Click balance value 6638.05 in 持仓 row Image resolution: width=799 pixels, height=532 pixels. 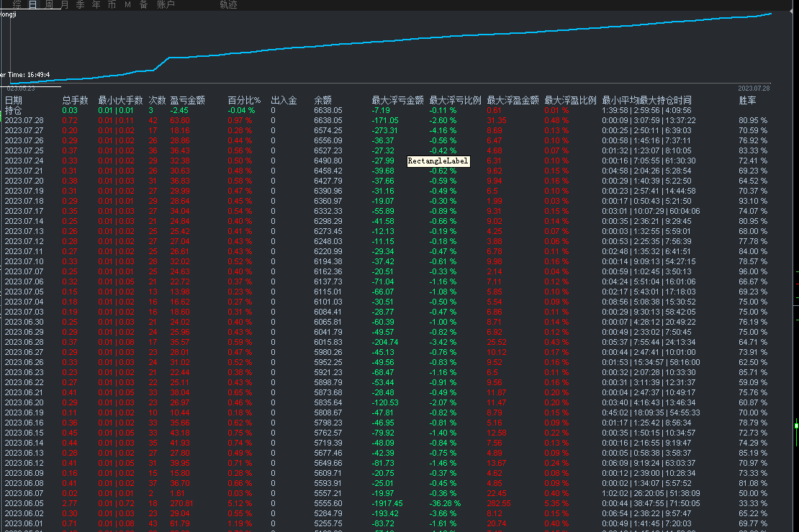click(x=328, y=111)
